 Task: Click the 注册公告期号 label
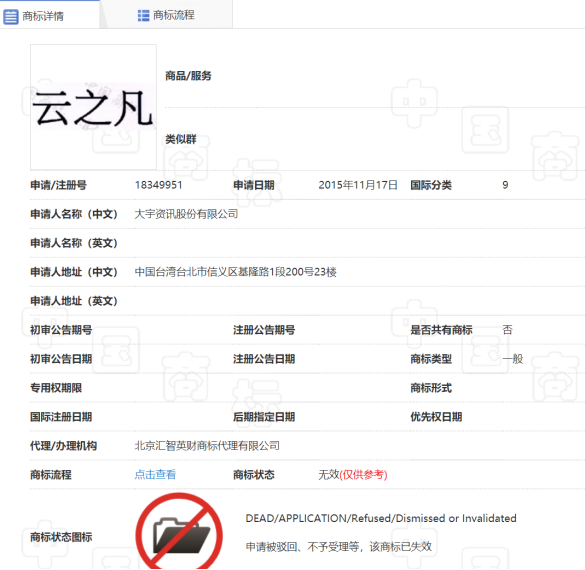264,330
